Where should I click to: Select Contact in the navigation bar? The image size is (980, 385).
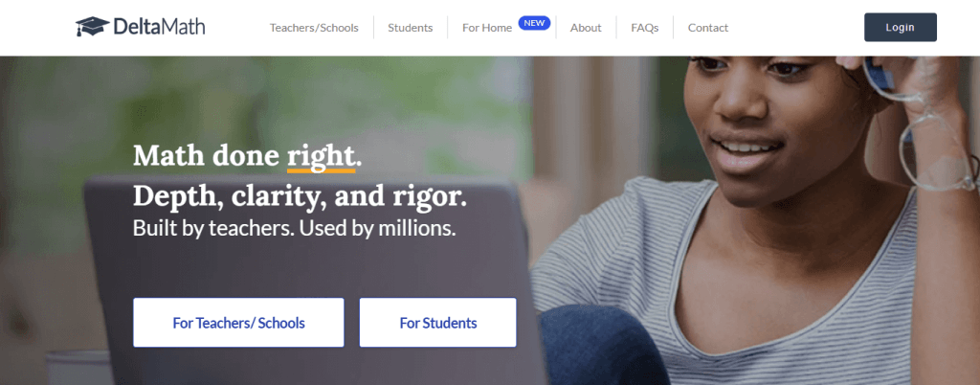coord(707,28)
